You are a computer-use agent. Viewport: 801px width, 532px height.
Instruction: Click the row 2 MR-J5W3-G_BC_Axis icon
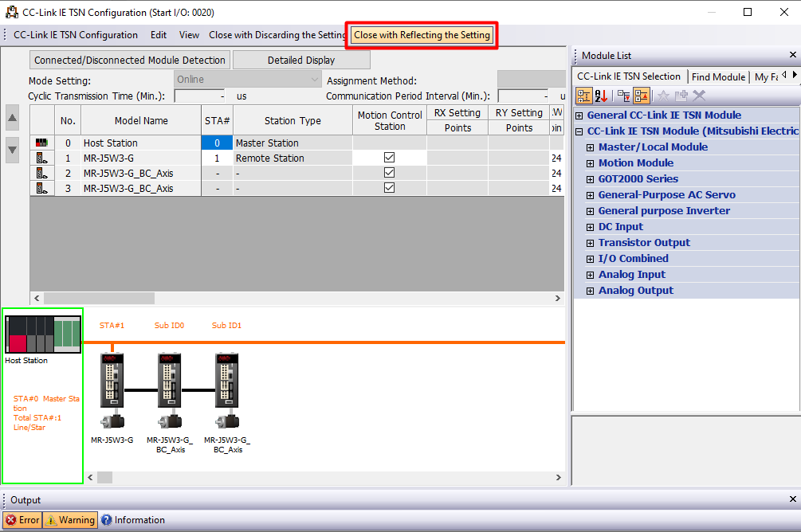[42, 174]
